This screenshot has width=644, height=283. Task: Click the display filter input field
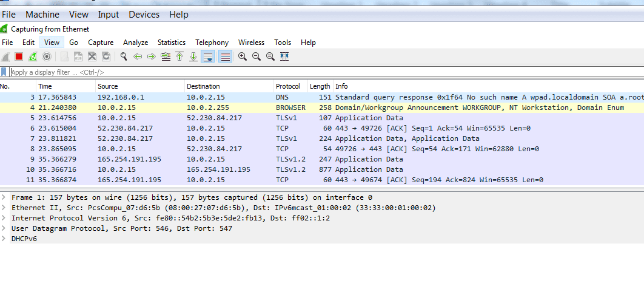[326, 72]
